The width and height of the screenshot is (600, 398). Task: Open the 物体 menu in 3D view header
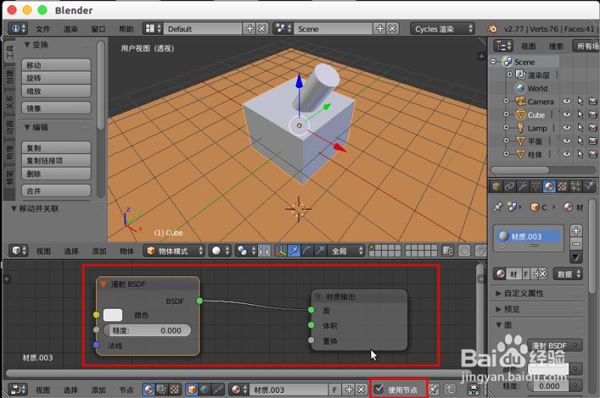(127, 251)
